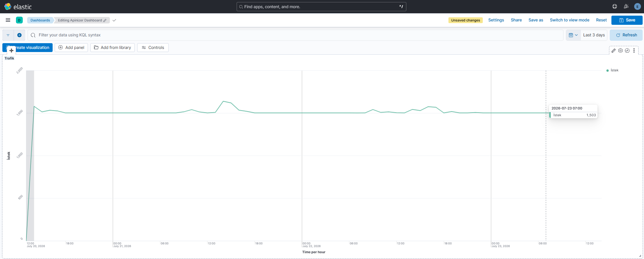Click the July 22, 2026 axis label

[x=312, y=246]
